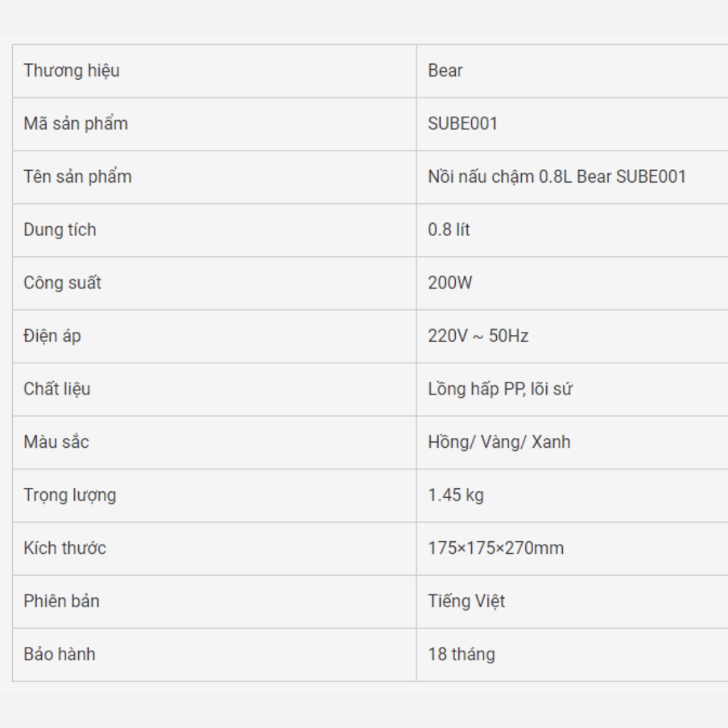Select Nồi nấu chậm 0.8L Bear text

tap(520, 177)
